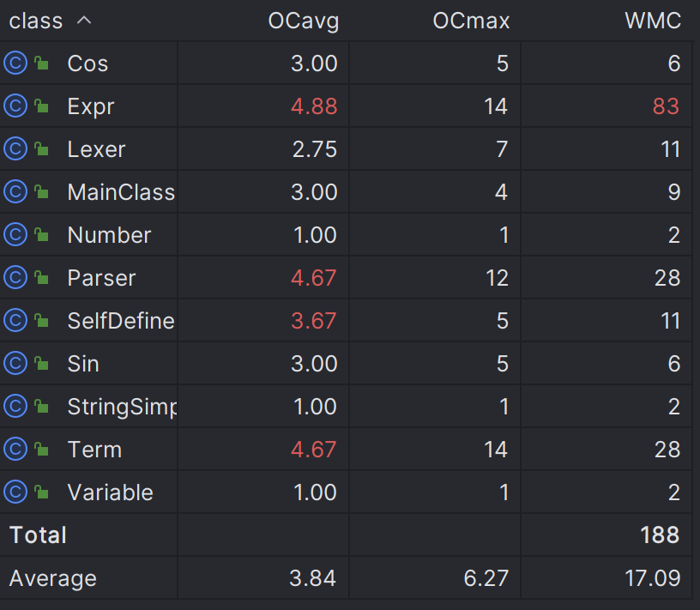The width and height of the screenshot is (700, 610).
Task: Click the green lock icon beside Number
Action: (41, 235)
